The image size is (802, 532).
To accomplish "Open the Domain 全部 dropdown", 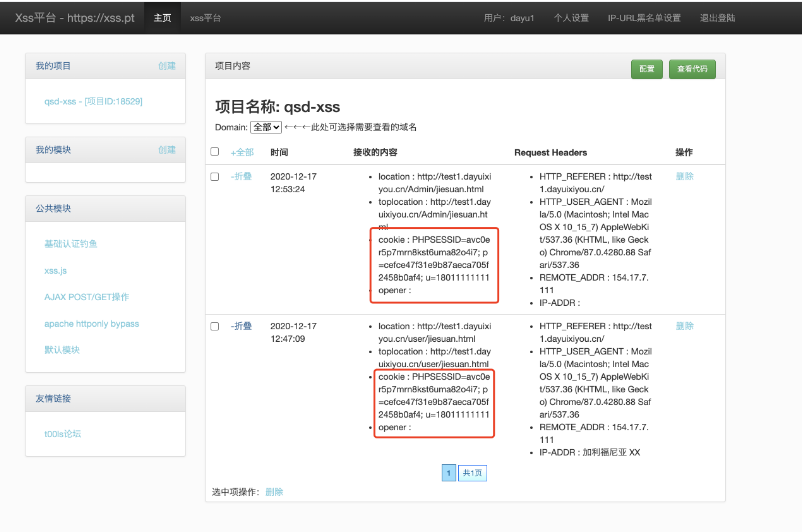I will 265,127.
